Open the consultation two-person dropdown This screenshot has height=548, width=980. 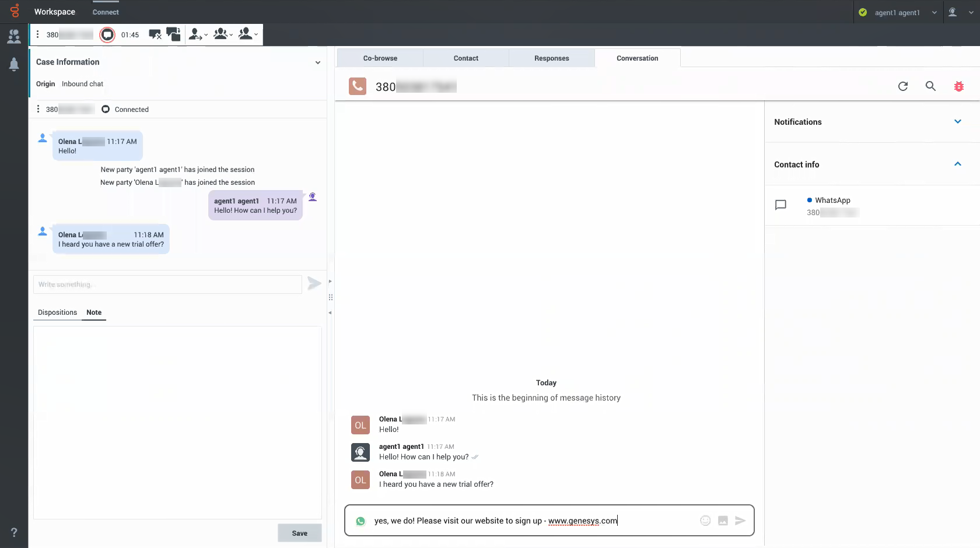click(x=248, y=35)
